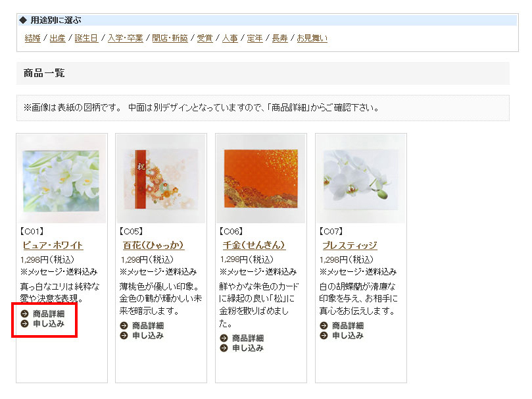Viewport: 532px width, 399px height.
Task: Select the 誕生日 category link
Action: point(86,38)
